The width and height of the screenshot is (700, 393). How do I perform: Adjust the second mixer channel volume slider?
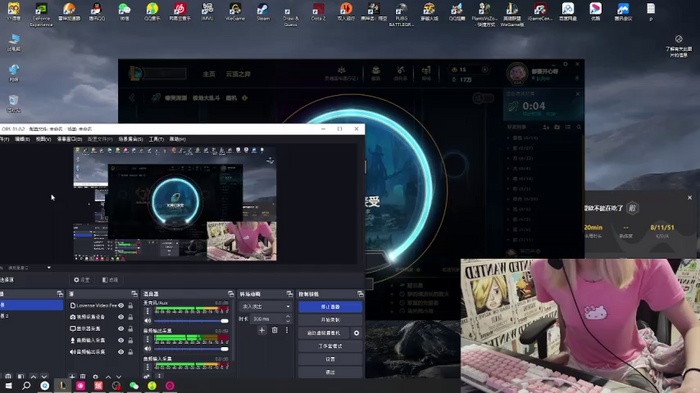(x=191, y=349)
